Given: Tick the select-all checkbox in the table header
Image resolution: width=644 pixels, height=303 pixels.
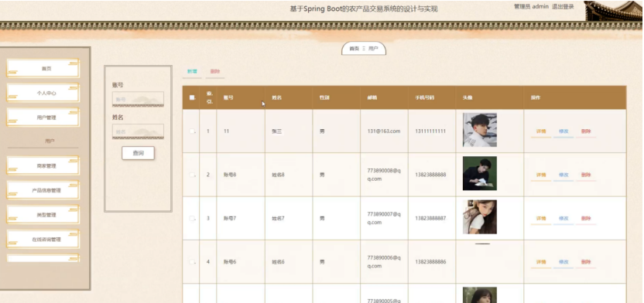Looking at the screenshot, I should click(192, 97).
